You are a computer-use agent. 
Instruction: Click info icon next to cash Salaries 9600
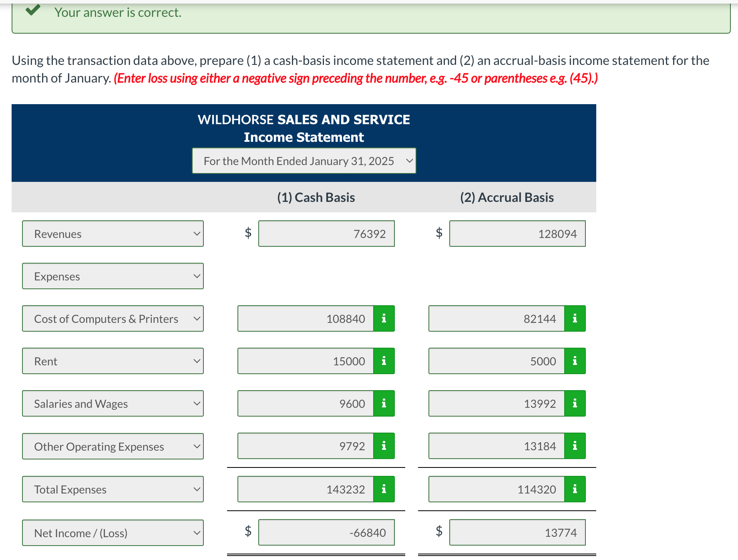point(384,403)
